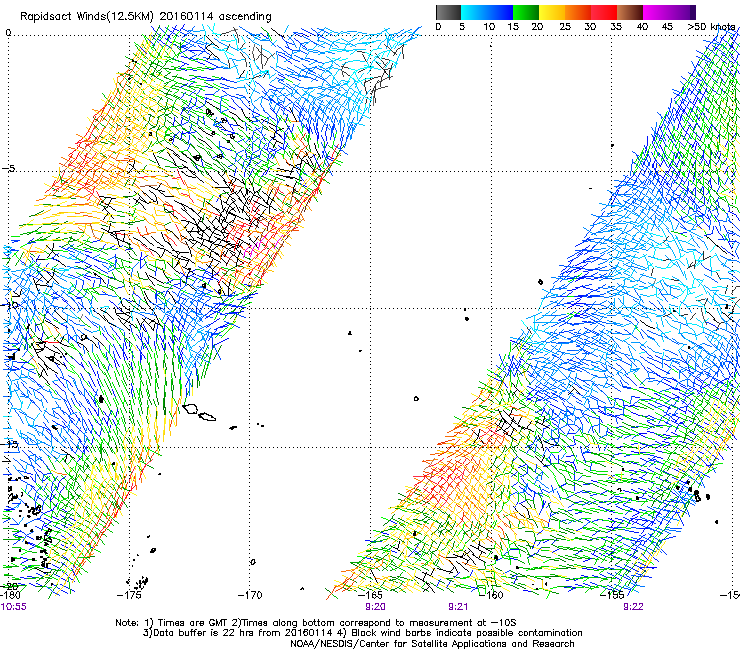This screenshot has width=740, height=650.
Task: Select the blue 10-15 knots legend color
Action: (500, 12)
